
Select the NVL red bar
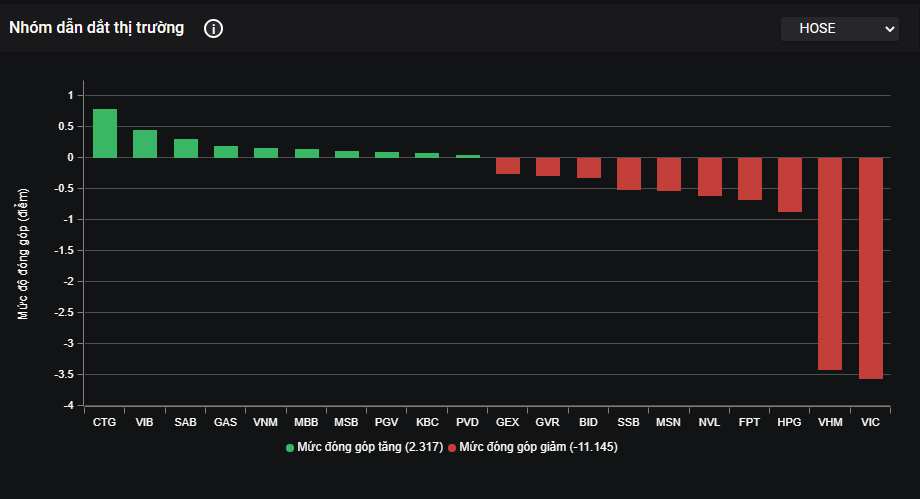pos(709,176)
